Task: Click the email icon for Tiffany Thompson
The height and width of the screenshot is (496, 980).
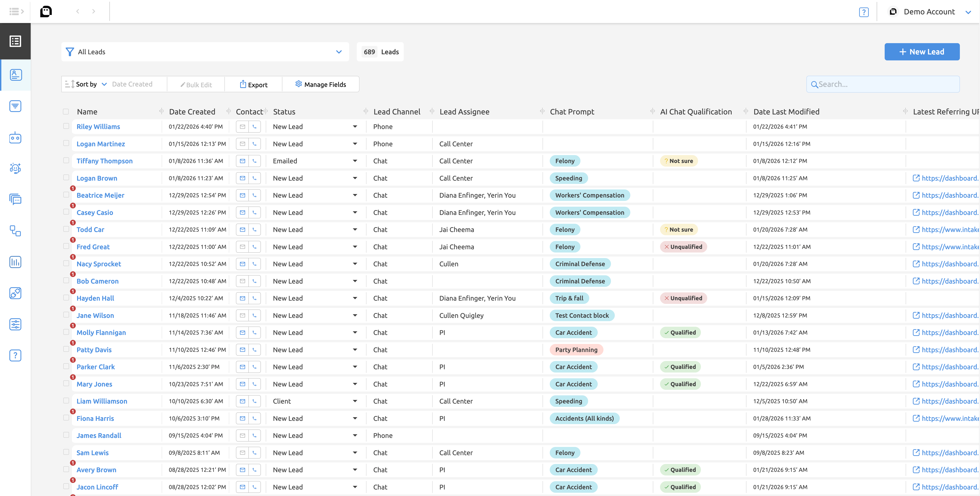Action: point(242,161)
